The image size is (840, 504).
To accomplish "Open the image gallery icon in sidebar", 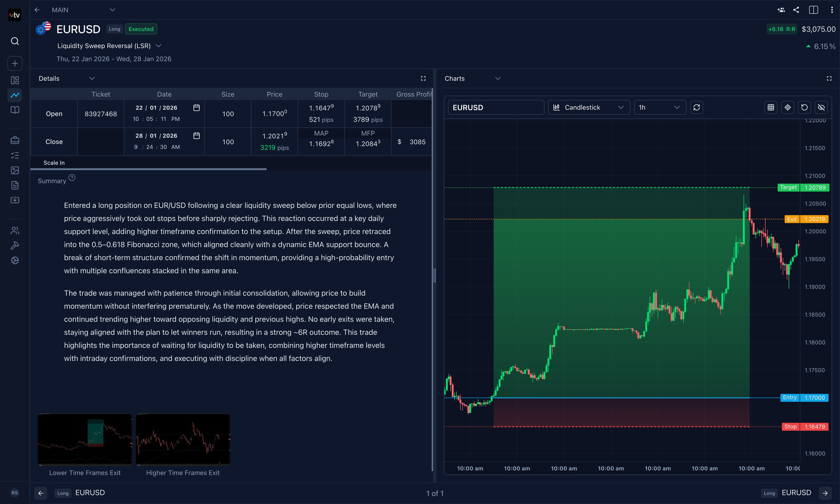I will pyautogui.click(x=15, y=170).
